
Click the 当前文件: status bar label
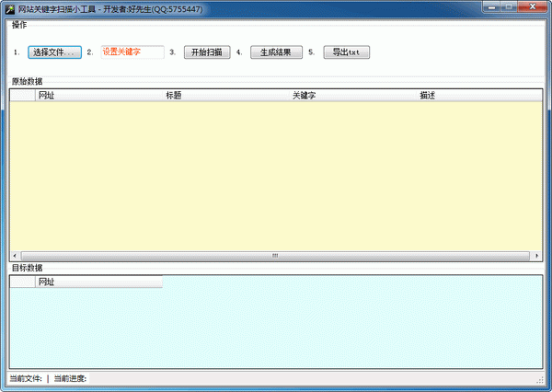(x=26, y=378)
